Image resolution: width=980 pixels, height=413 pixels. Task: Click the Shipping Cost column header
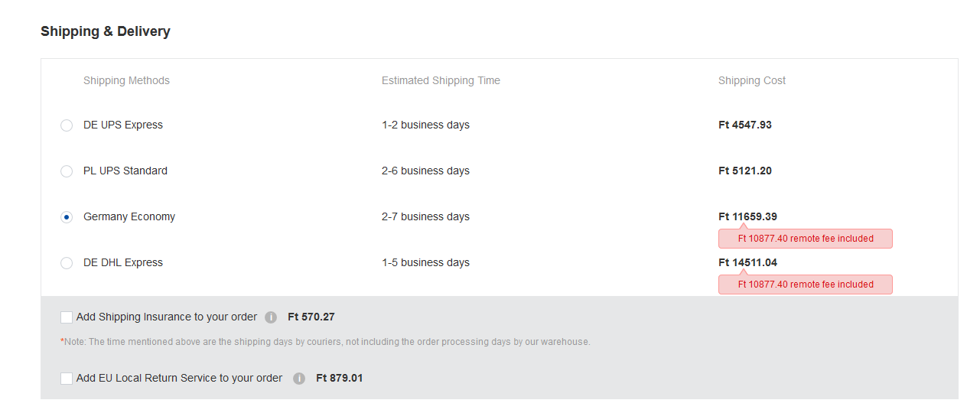click(752, 80)
